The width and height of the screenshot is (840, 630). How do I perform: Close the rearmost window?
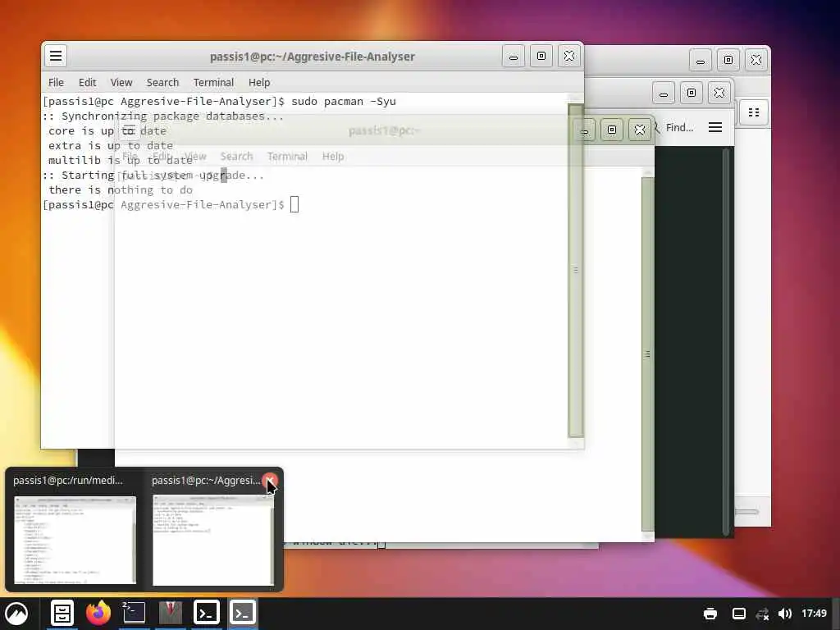tap(756, 60)
